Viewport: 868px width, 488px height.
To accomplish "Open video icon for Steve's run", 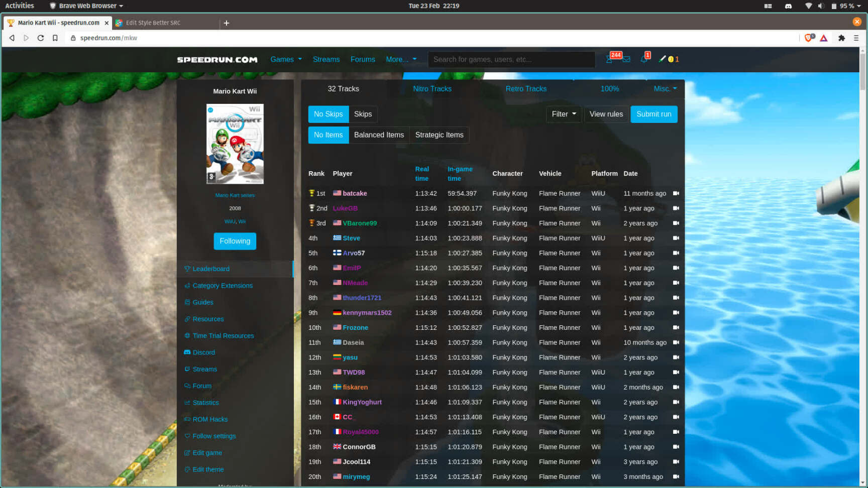I will click(676, 238).
